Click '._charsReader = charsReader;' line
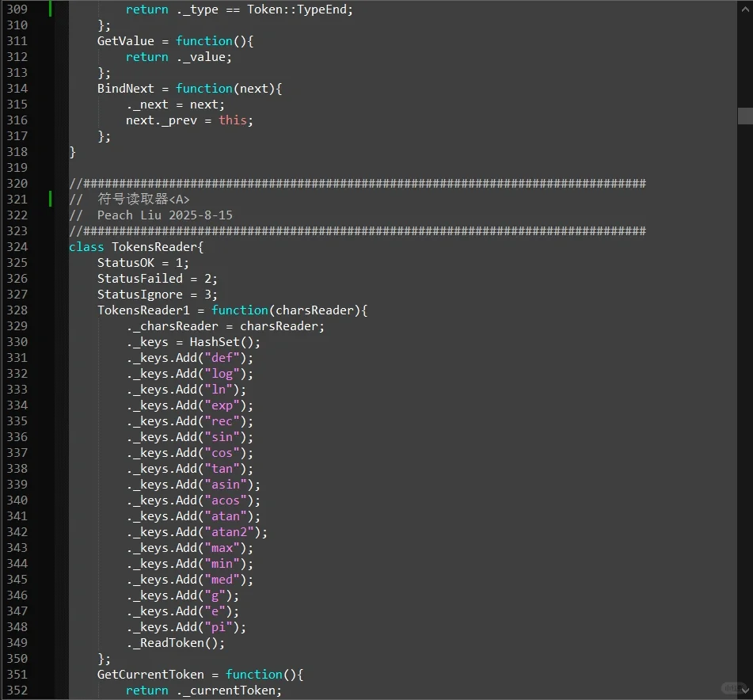753x700 pixels. click(225, 326)
